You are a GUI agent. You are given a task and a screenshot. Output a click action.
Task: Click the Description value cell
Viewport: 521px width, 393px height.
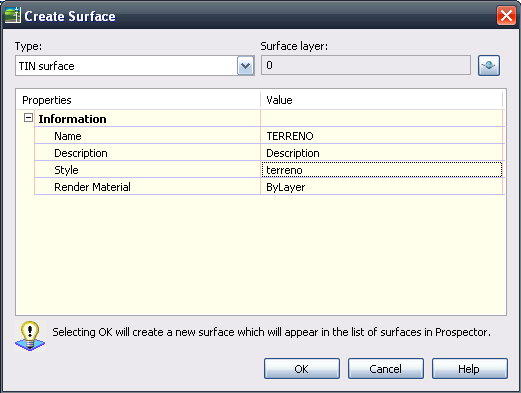[382, 153]
